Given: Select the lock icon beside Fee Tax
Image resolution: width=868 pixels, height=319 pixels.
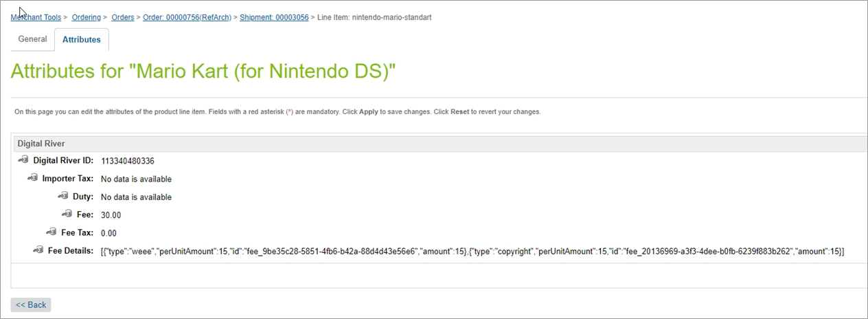Looking at the screenshot, I should (x=51, y=232).
